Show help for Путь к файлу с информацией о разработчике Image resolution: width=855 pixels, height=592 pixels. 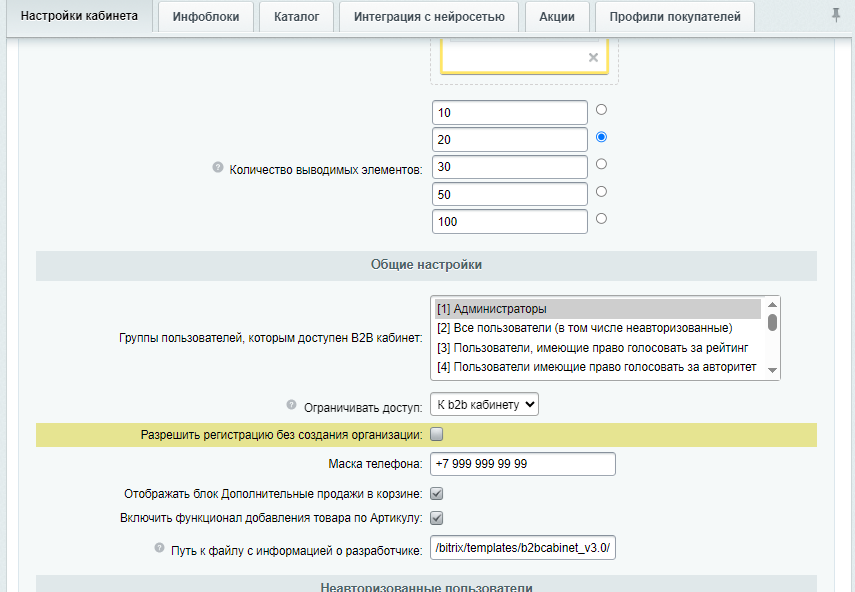[x=159, y=547]
